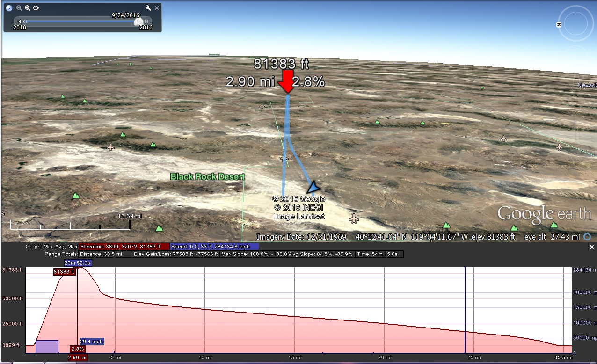Viewport: 597px width, 364px height.
Task: Click the purple selected range in the profile
Action: coord(47,347)
